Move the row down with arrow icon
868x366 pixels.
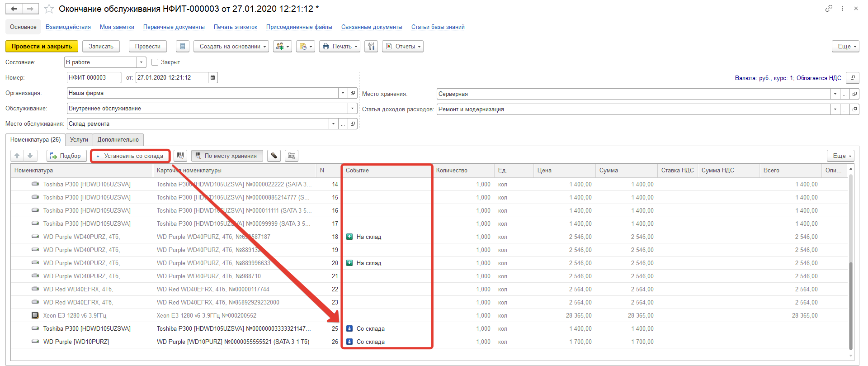[x=30, y=156]
